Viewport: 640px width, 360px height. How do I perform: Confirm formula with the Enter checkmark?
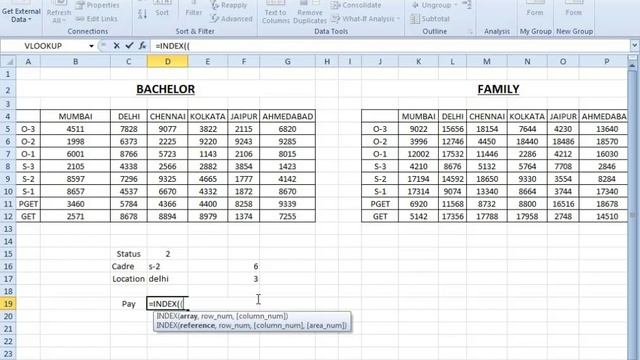(129, 46)
